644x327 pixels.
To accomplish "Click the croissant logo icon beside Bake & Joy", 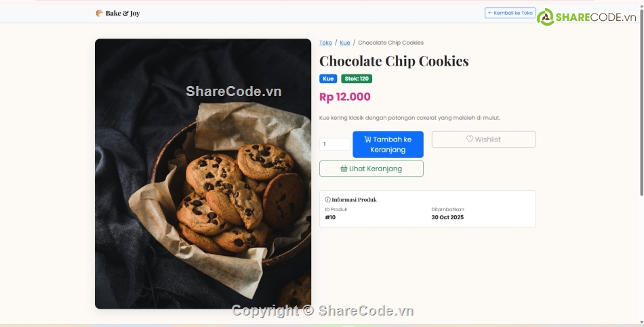I will point(99,13).
